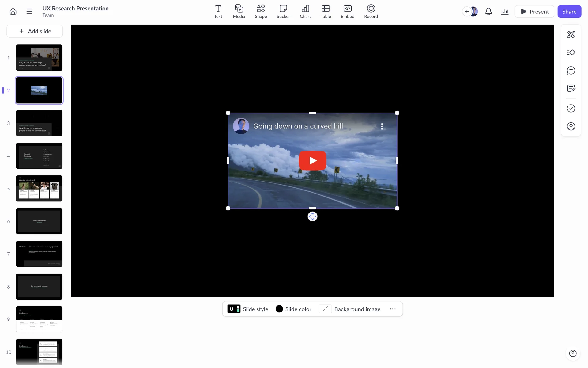The width and height of the screenshot is (588, 368).
Task: Start a Record session
Action: [371, 12]
